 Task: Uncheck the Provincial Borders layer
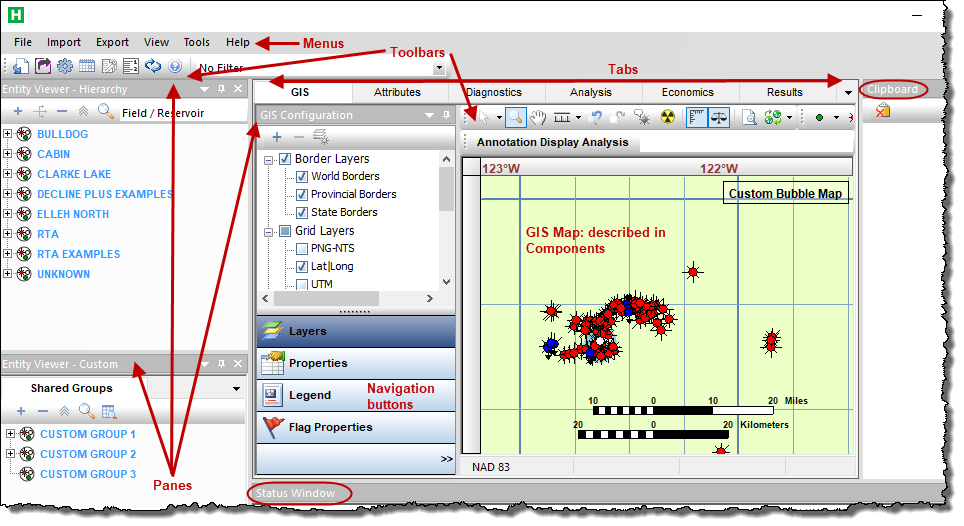pyautogui.click(x=302, y=195)
